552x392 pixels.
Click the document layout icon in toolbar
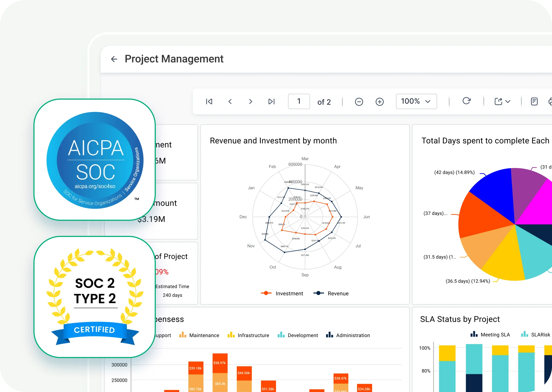tap(534, 101)
